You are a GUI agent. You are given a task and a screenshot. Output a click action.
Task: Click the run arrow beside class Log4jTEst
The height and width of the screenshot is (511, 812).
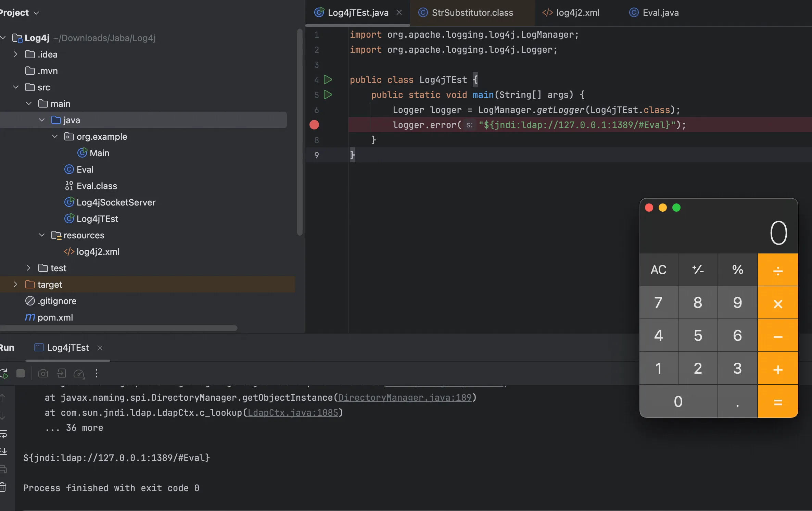pyautogui.click(x=328, y=79)
